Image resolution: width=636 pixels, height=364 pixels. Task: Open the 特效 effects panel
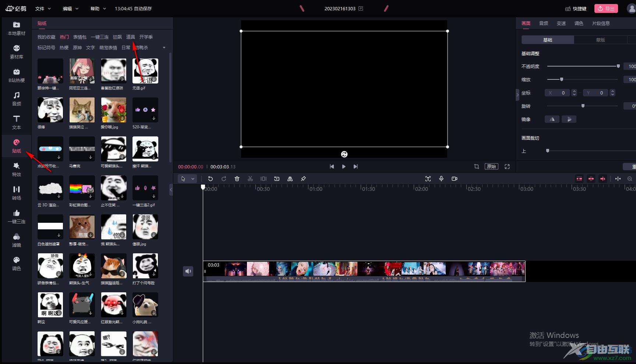click(x=17, y=169)
